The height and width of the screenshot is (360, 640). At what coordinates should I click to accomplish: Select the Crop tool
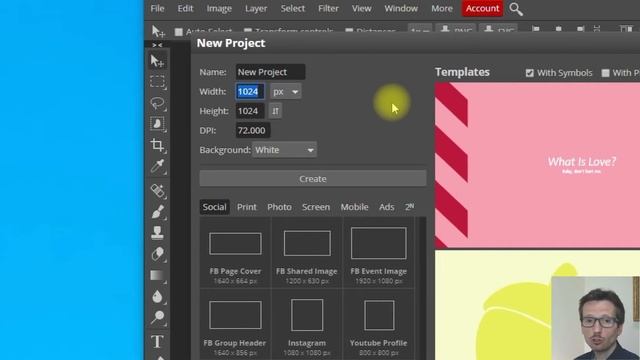point(157,145)
